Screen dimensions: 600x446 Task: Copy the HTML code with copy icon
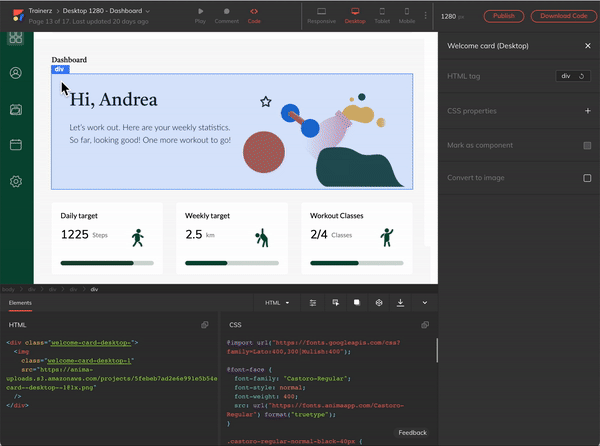(205, 325)
